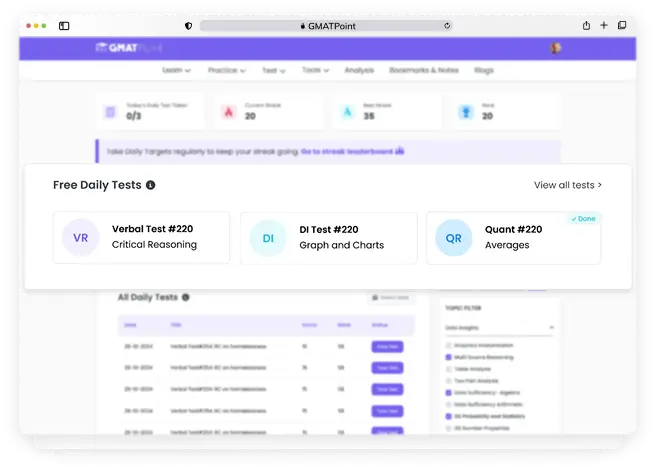Click the rank trophy icon
This screenshot has height=465, width=656.
click(466, 112)
